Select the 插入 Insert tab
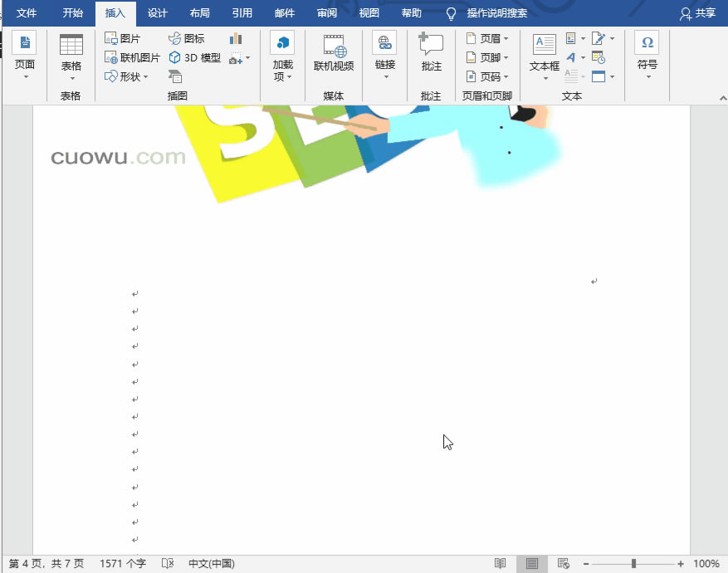This screenshot has width=728, height=573. tap(115, 13)
